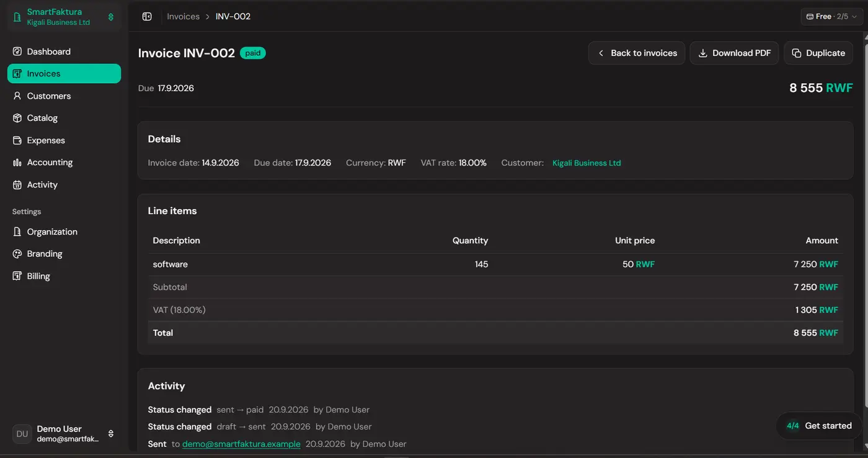This screenshot has height=458, width=868.
Task: Open the Get started checklist
Action: tap(819, 426)
